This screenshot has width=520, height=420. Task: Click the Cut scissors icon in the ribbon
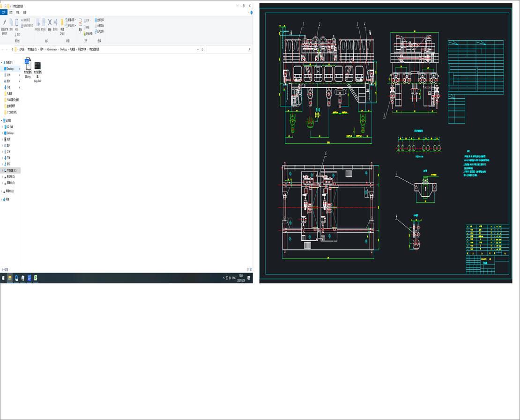[x=16, y=35]
